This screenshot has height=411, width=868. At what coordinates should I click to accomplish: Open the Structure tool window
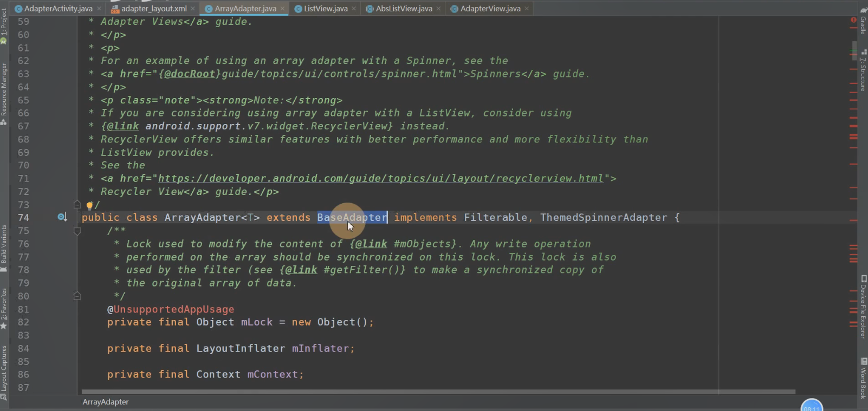point(863,70)
